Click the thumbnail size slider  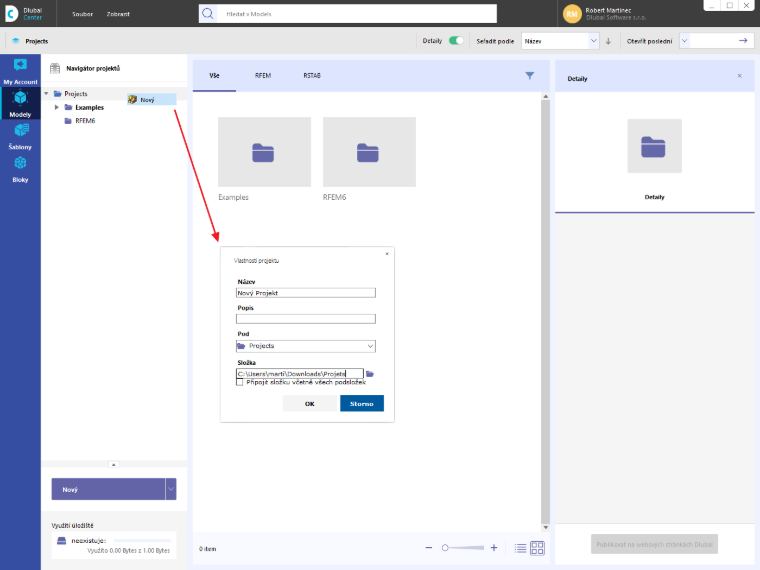463,548
